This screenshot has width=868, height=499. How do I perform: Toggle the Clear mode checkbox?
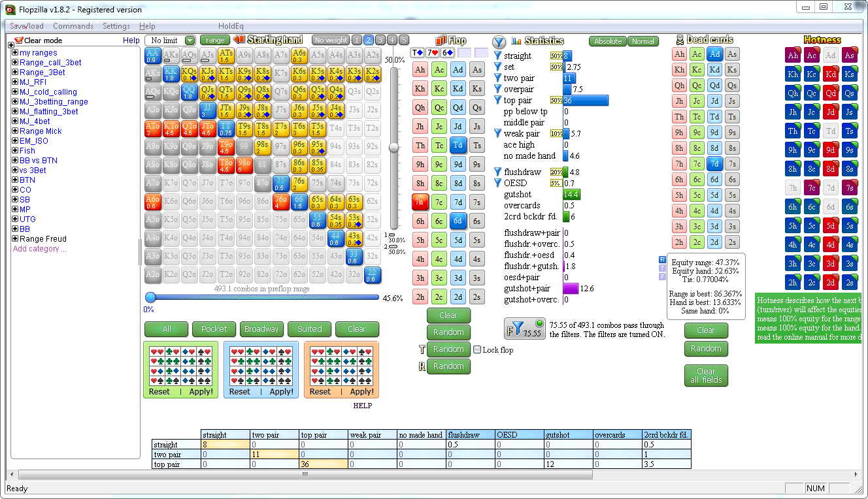pos(19,40)
